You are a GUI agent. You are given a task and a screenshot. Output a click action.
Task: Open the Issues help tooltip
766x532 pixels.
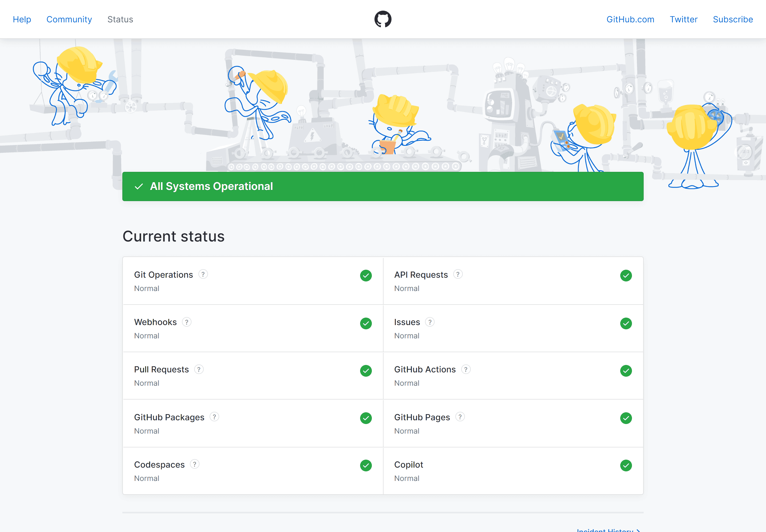pyautogui.click(x=430, y=322)
